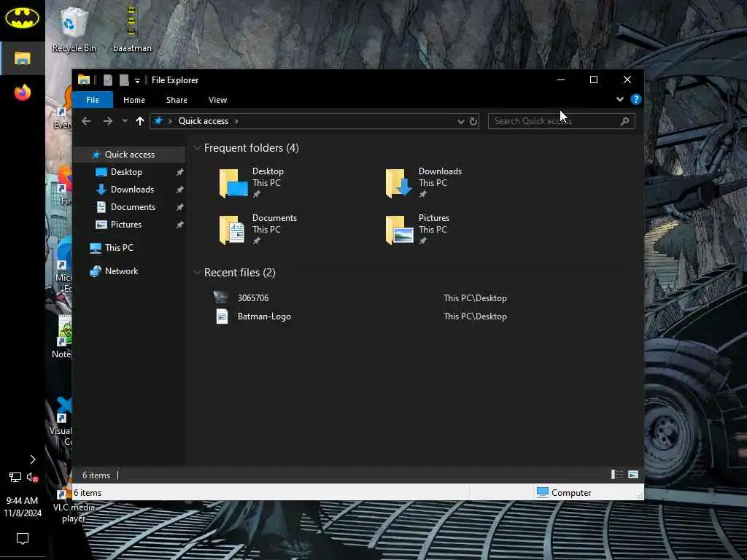Click the pin icon beside Downloads in sidebar
The height and width of the screenshot is (560, 747).
pyautogui.click(x=179, y=190)
